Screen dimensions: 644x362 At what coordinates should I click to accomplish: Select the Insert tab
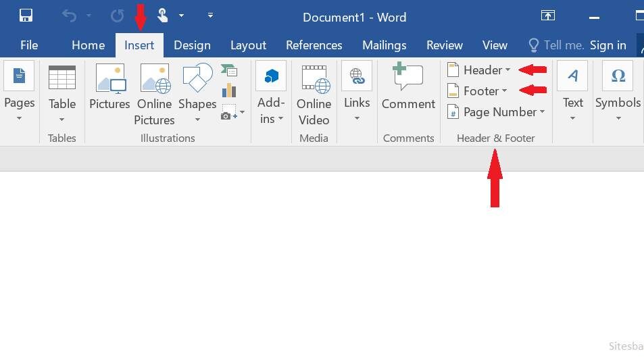pyautogui.click(x=139, y=45)
